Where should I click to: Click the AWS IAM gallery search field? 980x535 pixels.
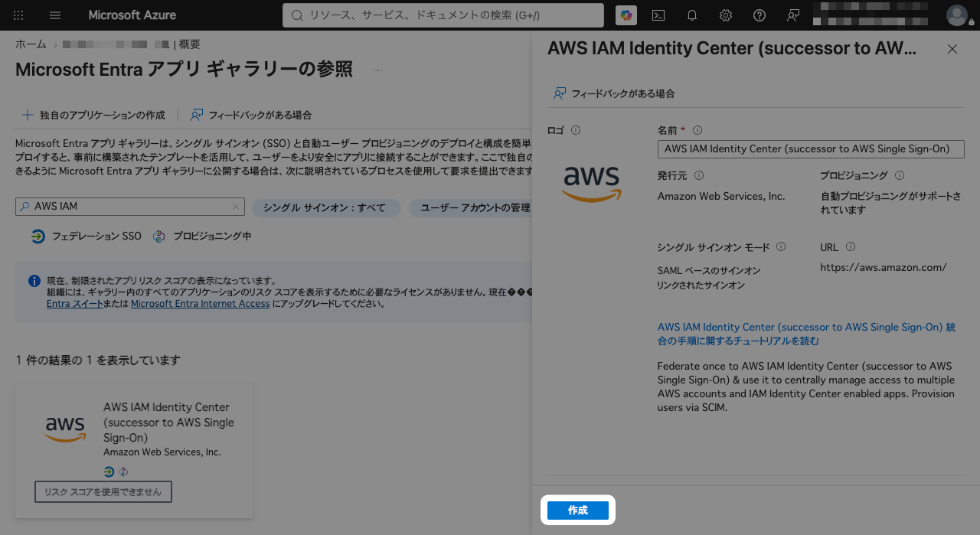pyautogui.click(x=130, y=207)
